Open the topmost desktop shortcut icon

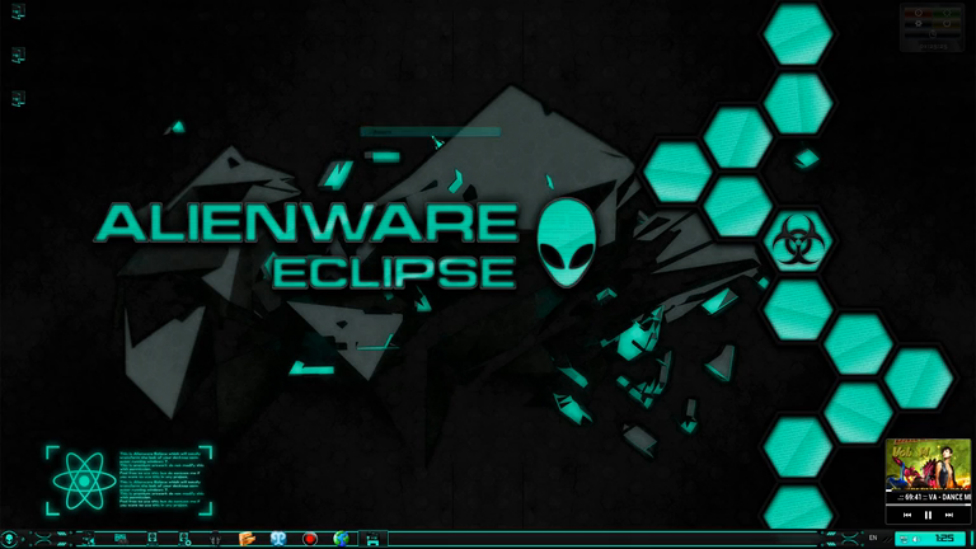[x=18, y=11]
